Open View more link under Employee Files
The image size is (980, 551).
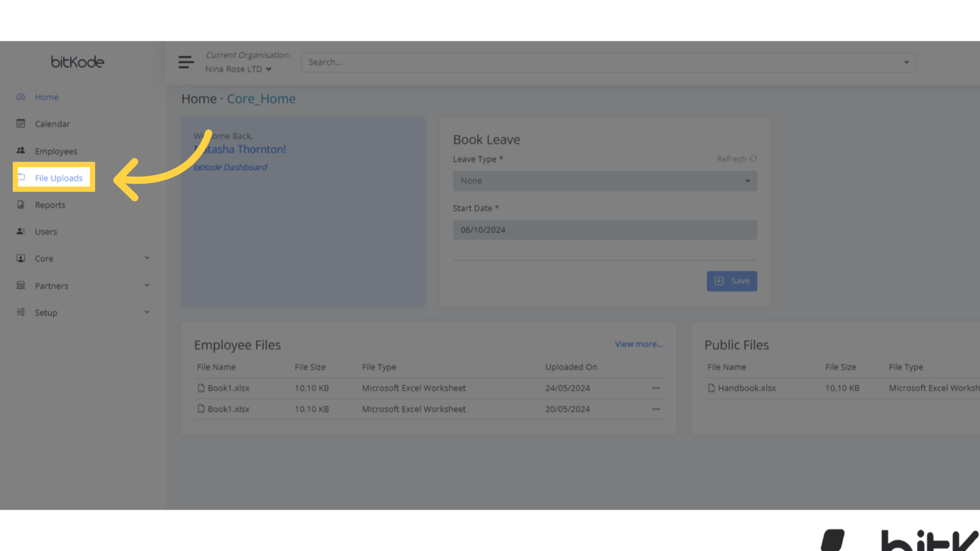point(639,344)
